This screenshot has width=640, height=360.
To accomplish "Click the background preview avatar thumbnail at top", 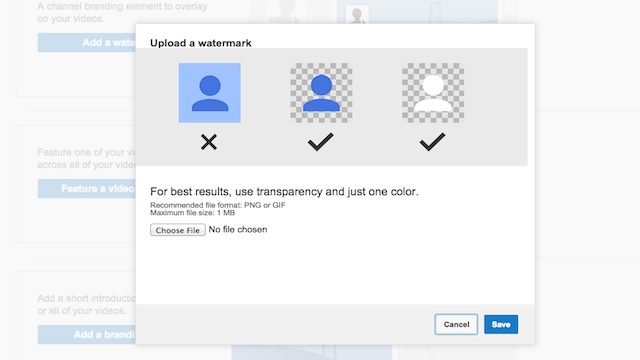I will tap(357, 15).
